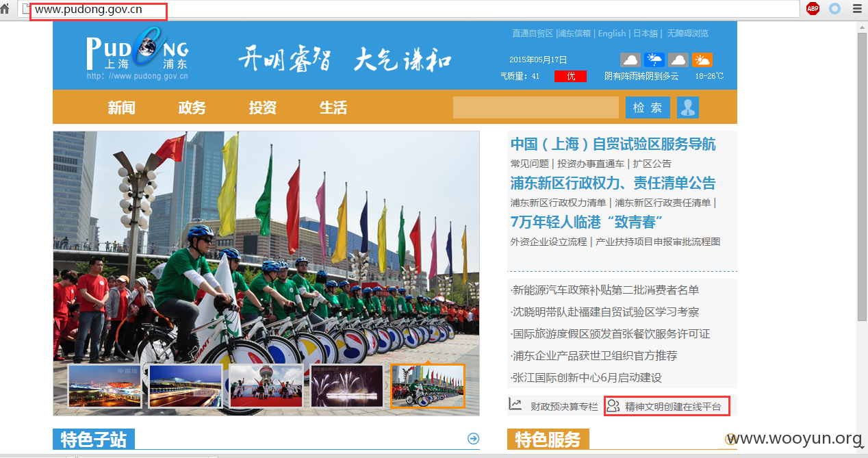This screenshot has height=458, width=868.
Task: Open the AdBlock Plus extension icon
Action: [813, 9]
